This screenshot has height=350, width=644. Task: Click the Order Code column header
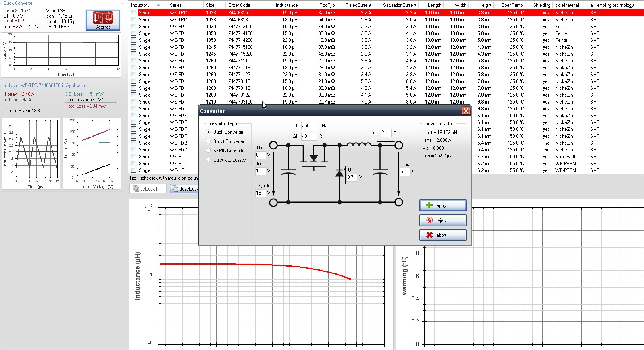tap(239, 5)
